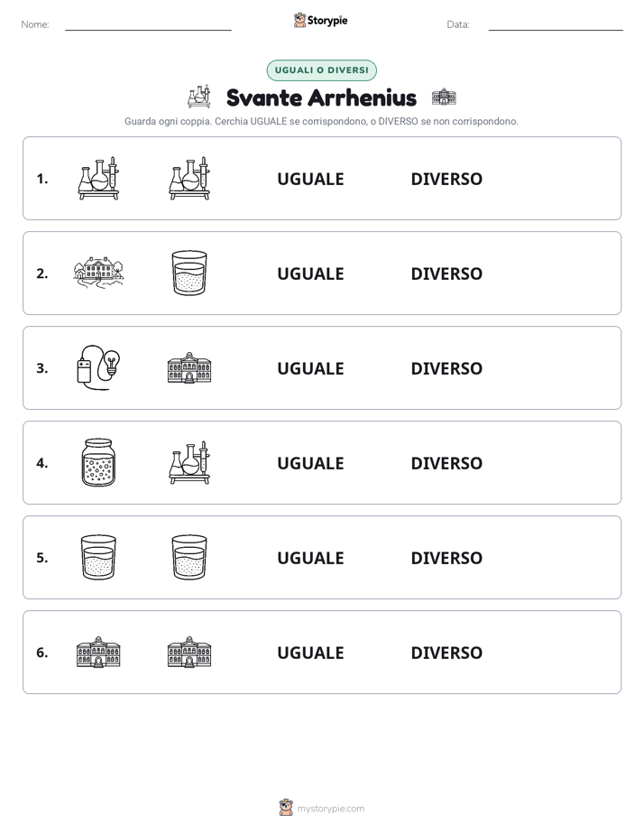Click the Data line field
The image size is (644, 834).
pyautogui.click(x=556, y=25)
